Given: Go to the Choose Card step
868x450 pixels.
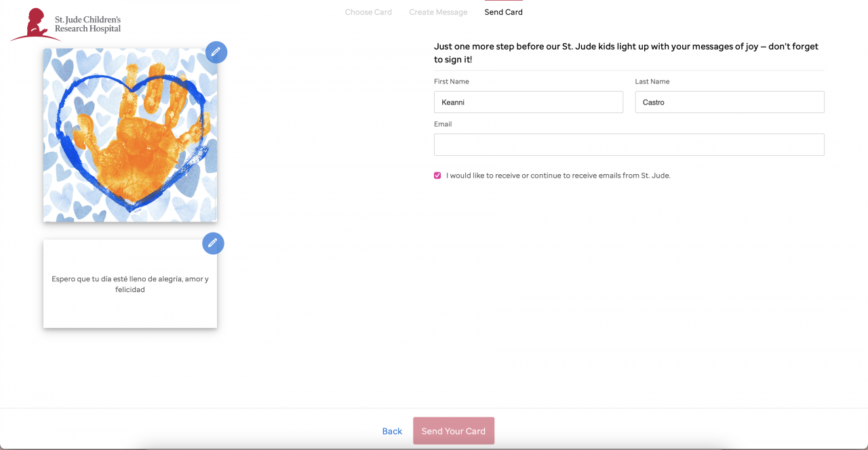Looking at the screenshot, I should pos(368,12).
